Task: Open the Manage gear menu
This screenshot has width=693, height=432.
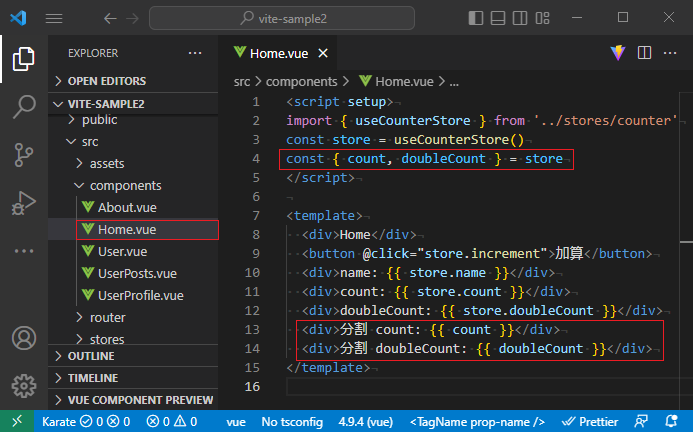Action: point(23,386)
